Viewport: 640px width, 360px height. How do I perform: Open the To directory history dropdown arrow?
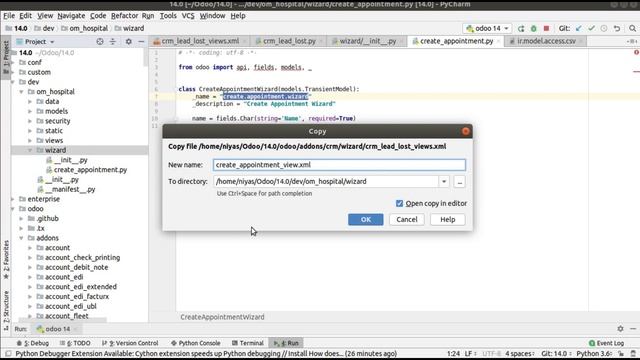[444, 182]
